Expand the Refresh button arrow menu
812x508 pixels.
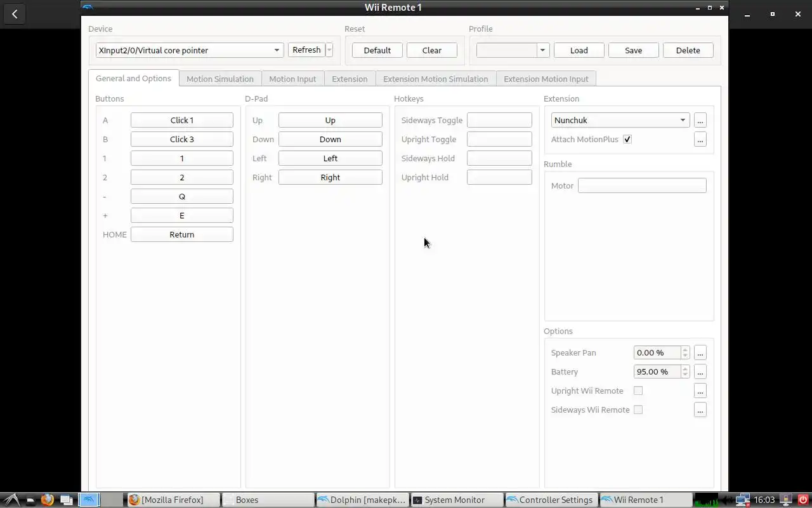click(329, 50)
